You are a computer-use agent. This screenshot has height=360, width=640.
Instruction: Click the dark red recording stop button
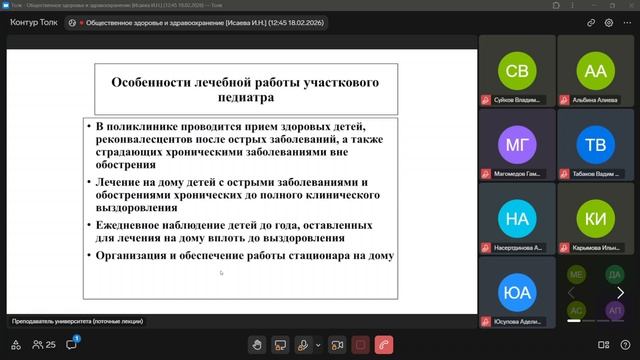click(x=360, y=345)
